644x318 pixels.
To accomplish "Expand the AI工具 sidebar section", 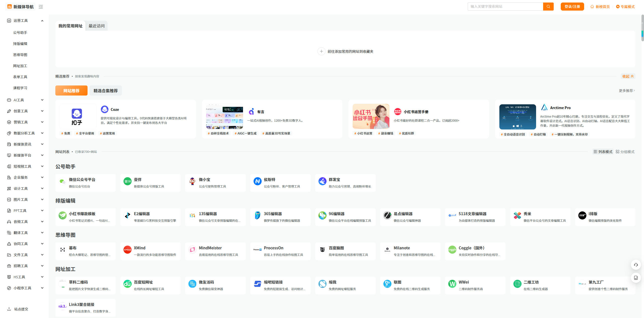I will [x=42, y=100].
